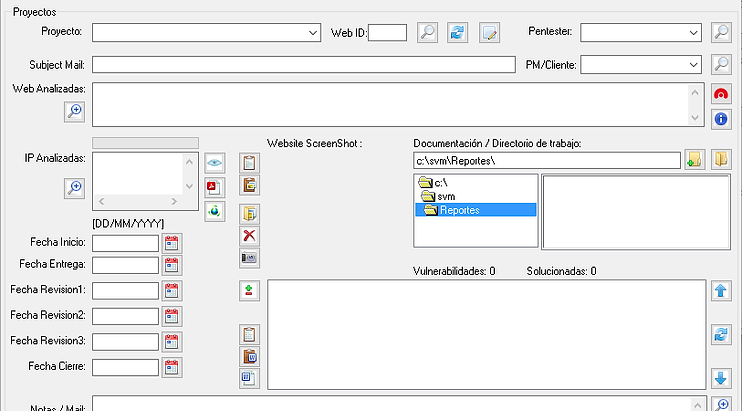Viewport: 742px width, 411px height.
Task: Click the IP Analizadas scroll down arrow
Action: [x=189, y=186]
